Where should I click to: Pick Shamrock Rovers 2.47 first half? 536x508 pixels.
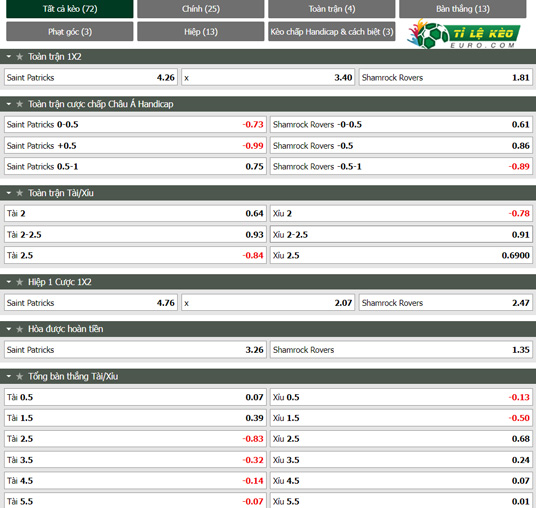coord(446,303)
